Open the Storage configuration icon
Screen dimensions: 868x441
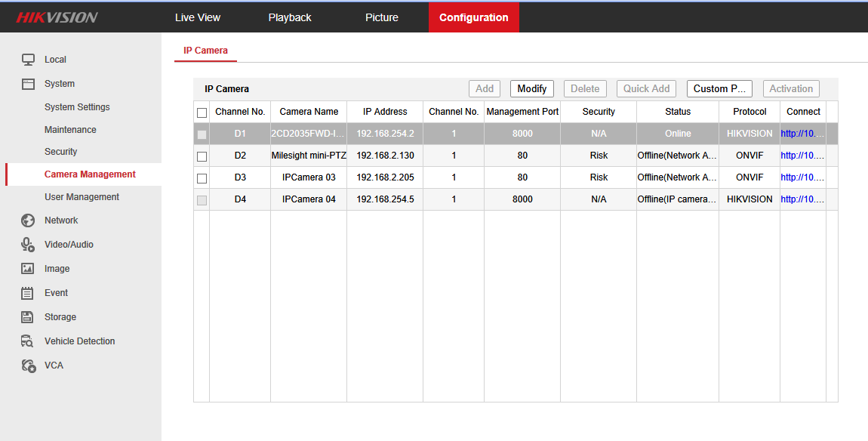tap(28, 316)
